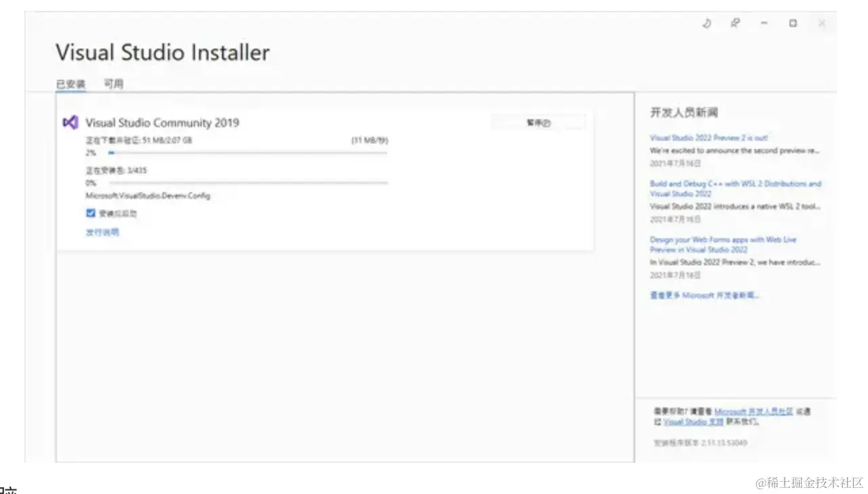Click the install progress bar at 0%
The height and width of the screenshot is (494, 868).
pyautogui.click(x=248, y=183)
